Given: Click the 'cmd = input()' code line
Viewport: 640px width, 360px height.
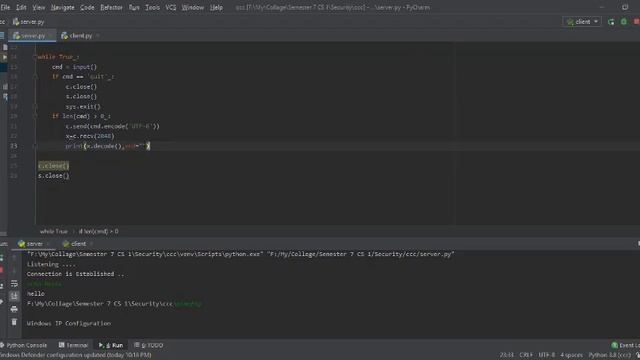Looking at the screenshot, I should click(74, 67).
